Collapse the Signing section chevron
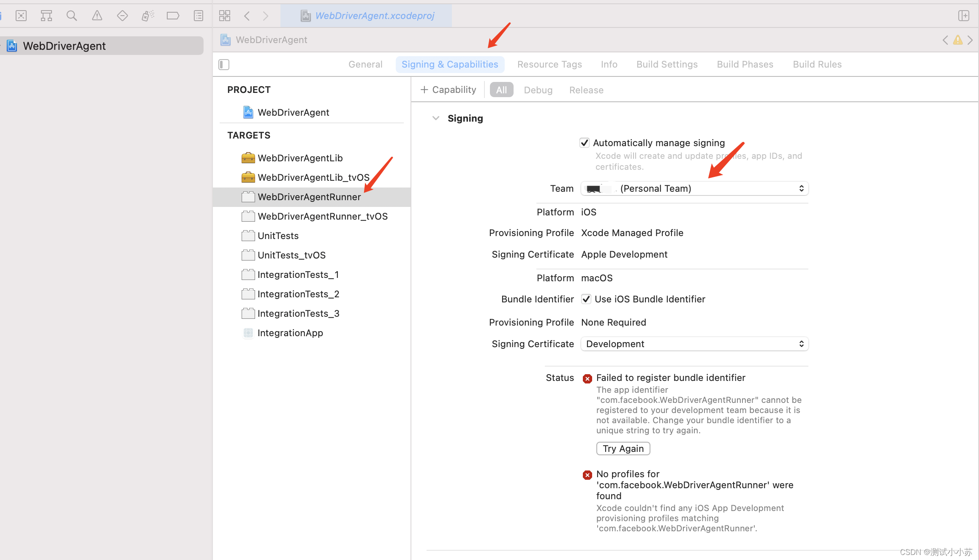 pyautogui.click(x=436, y=118)
